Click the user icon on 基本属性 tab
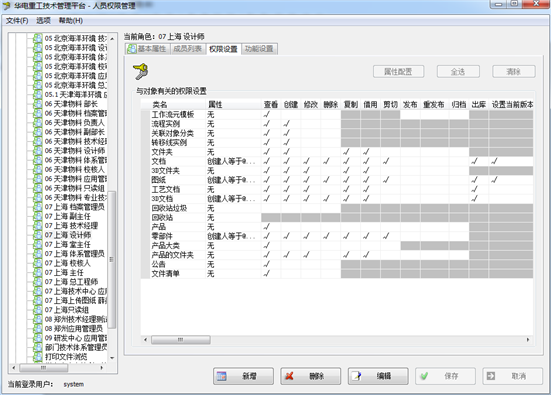Viewport: 551px width, 395px height. tap(132, 49)
